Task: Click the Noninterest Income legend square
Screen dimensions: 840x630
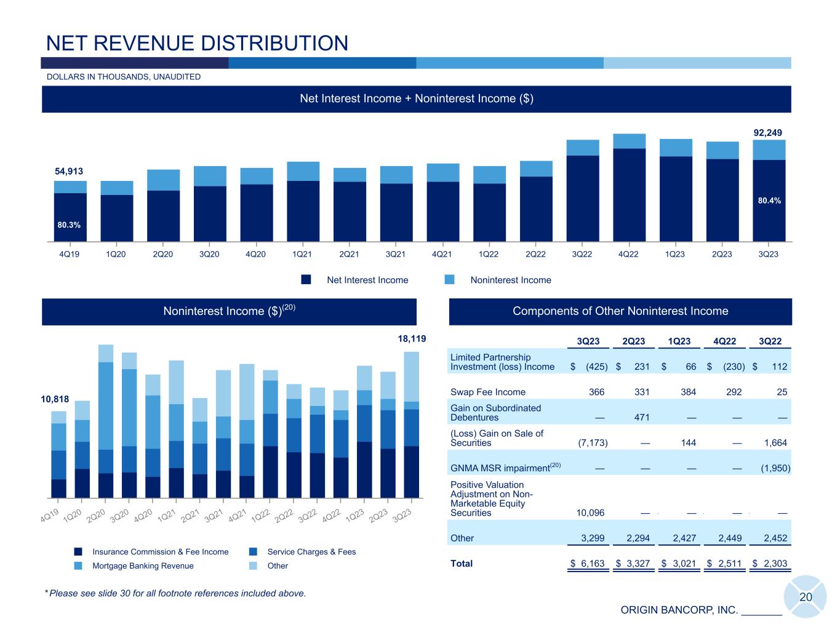Action: (449, 280)
